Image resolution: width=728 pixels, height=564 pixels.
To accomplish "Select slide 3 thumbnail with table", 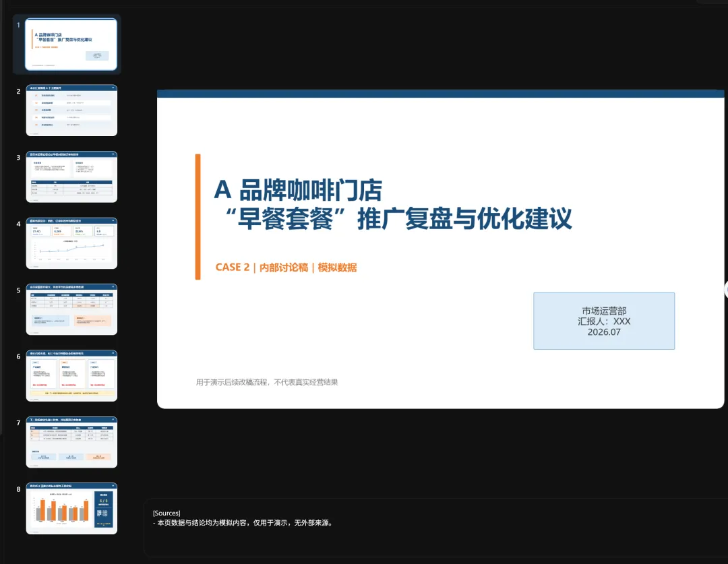I will (71, 177).
